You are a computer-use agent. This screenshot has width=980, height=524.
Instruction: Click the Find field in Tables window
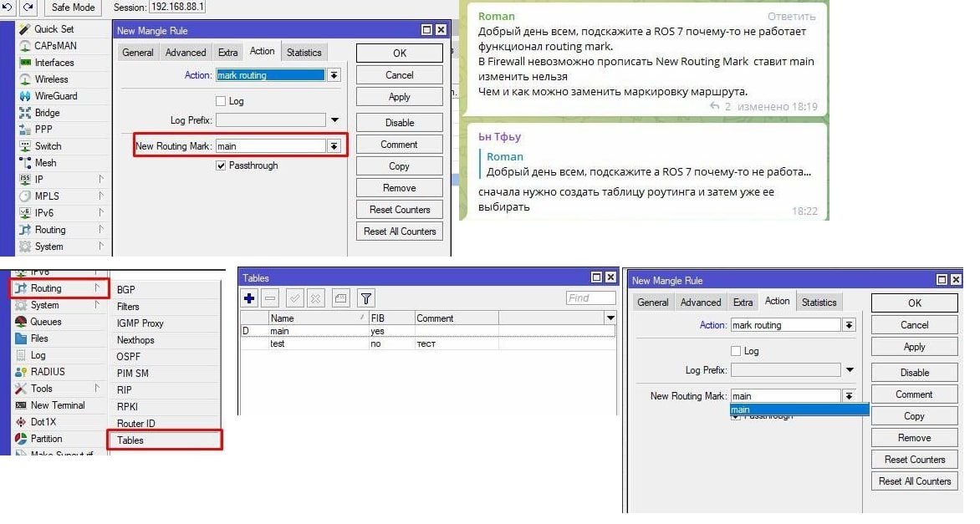[590, 298]
